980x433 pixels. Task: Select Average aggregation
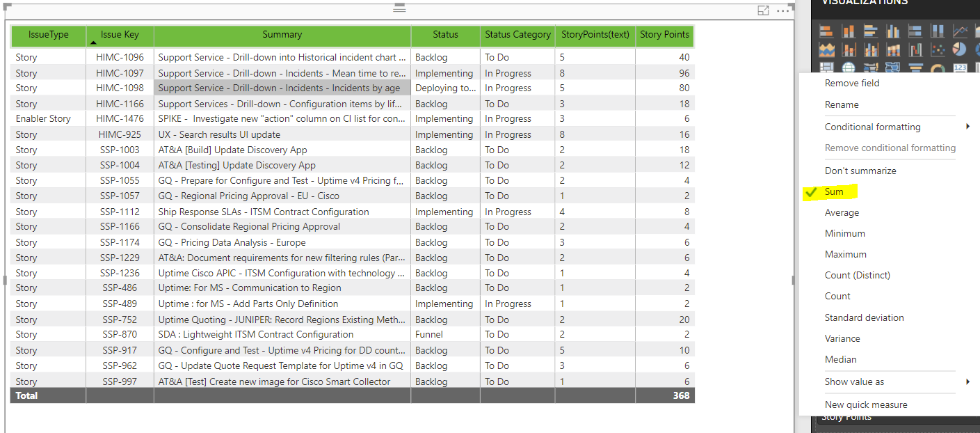[x=842, y=212]
